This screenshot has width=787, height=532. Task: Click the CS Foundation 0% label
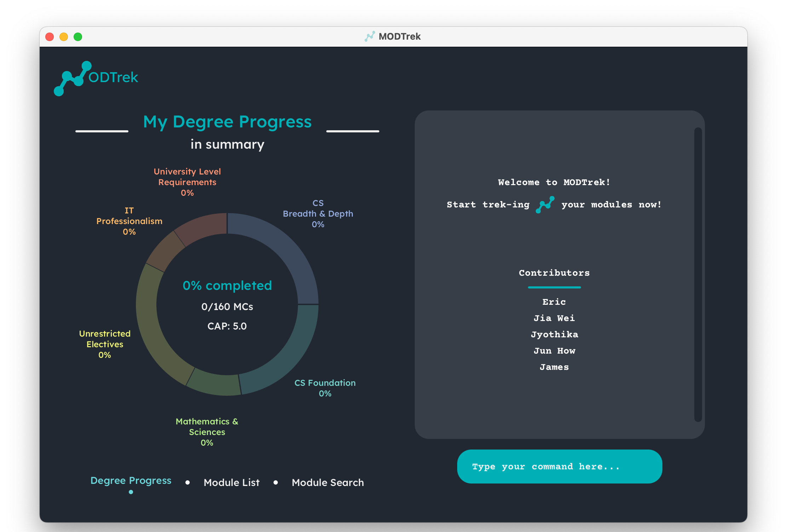pyautogui.click(x=325, y=388)
